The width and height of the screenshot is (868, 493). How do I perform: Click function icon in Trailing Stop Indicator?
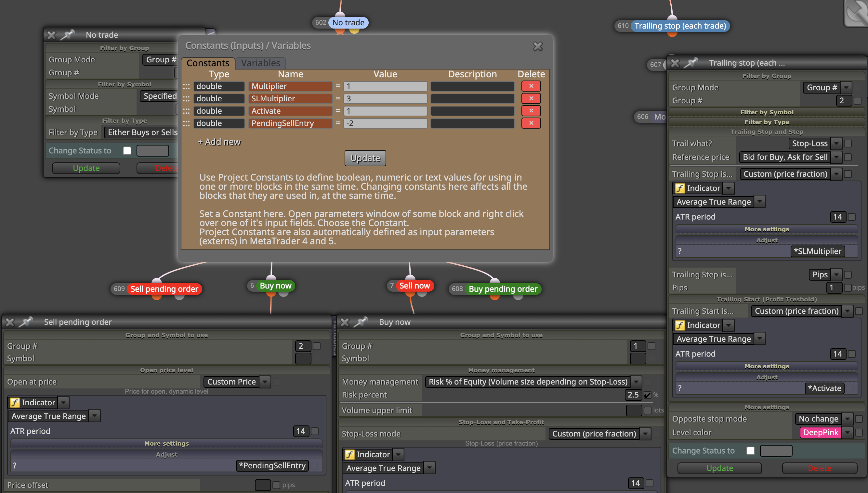(679, 188)
